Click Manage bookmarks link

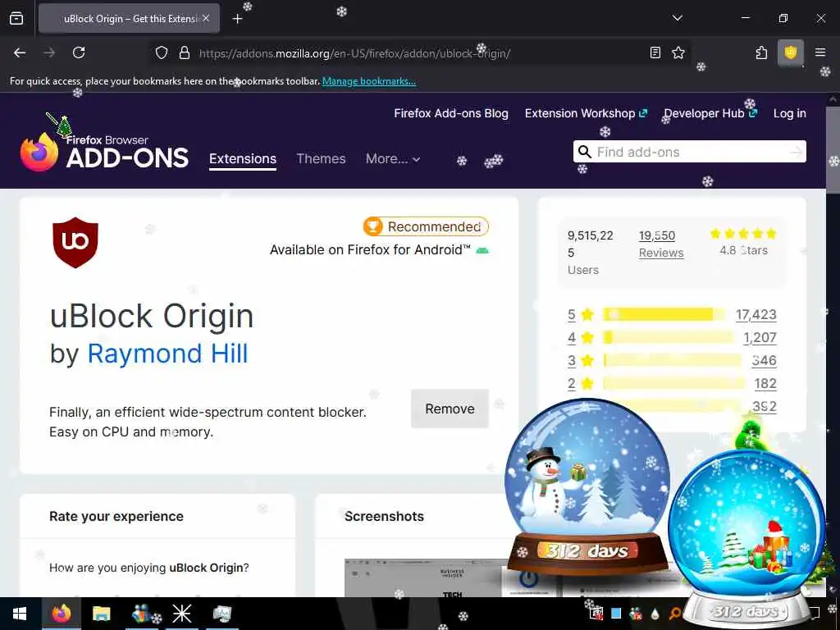(368, 81)
